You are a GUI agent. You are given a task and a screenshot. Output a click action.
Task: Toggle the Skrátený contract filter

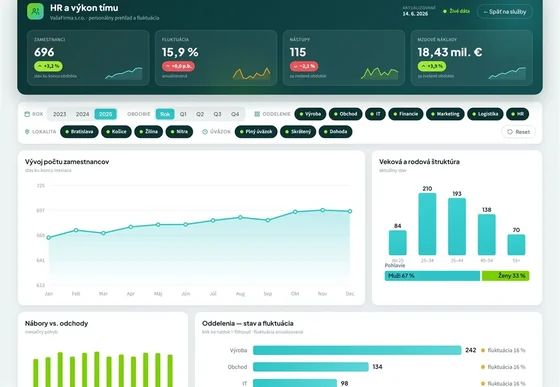298,132
